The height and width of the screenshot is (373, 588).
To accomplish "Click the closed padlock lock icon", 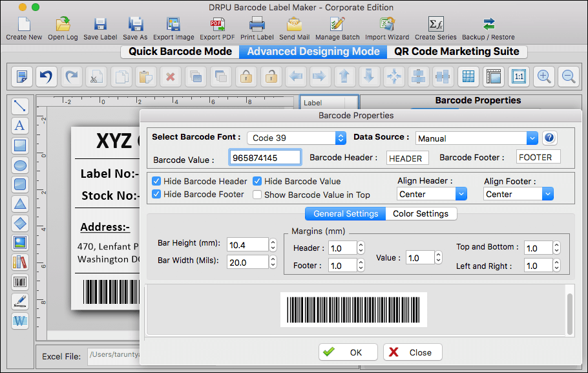I will (x=246, y=76).
